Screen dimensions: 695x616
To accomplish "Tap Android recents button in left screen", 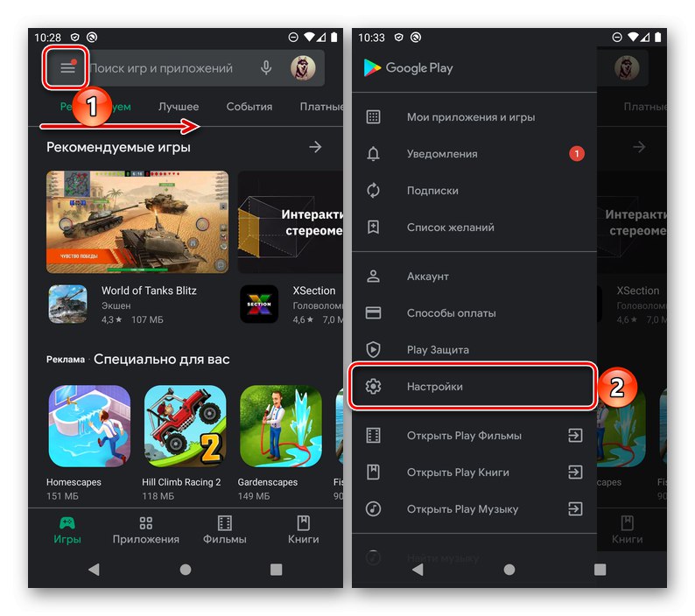I will (x=276, y=570).
